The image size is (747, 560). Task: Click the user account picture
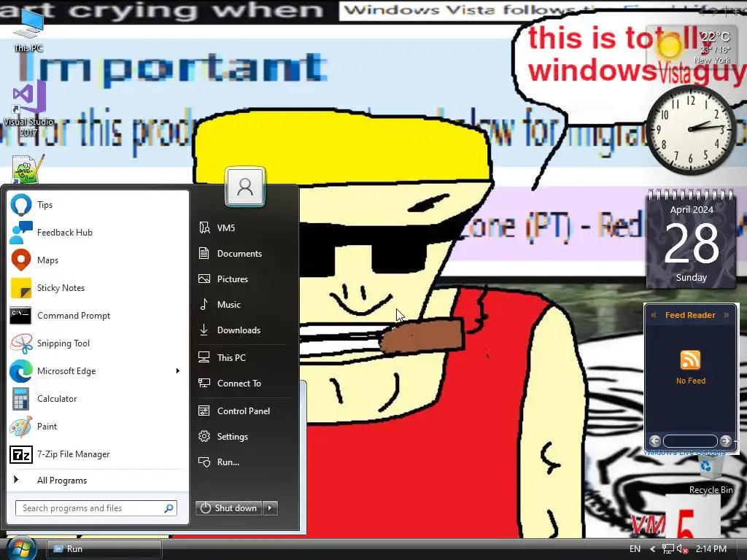click(245, 187)
